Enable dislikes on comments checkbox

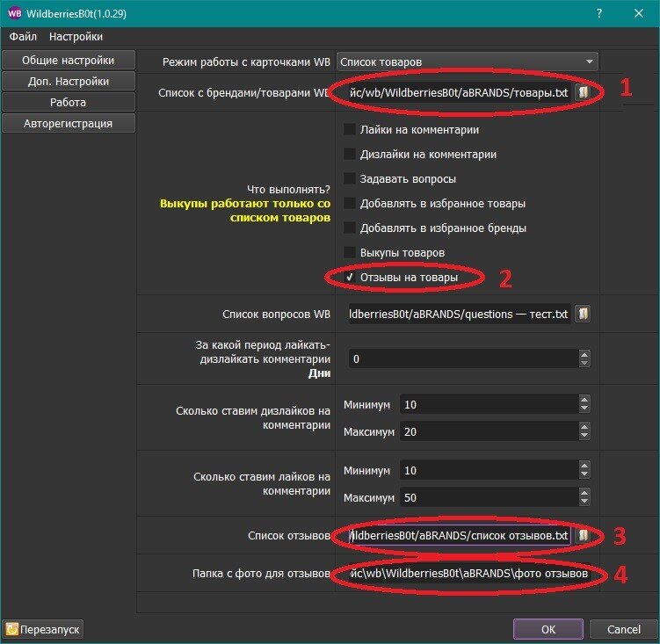click(350, 154)
